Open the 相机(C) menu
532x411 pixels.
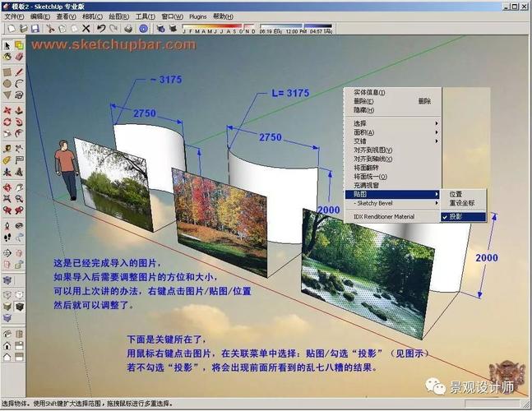coord(92,16)
